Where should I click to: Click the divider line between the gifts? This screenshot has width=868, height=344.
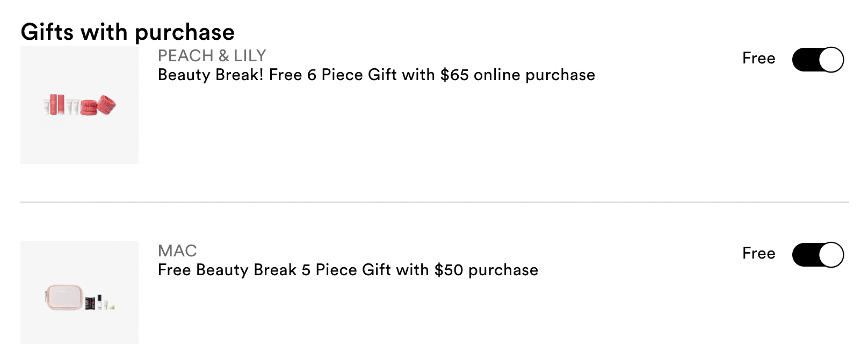coord(435,202)
